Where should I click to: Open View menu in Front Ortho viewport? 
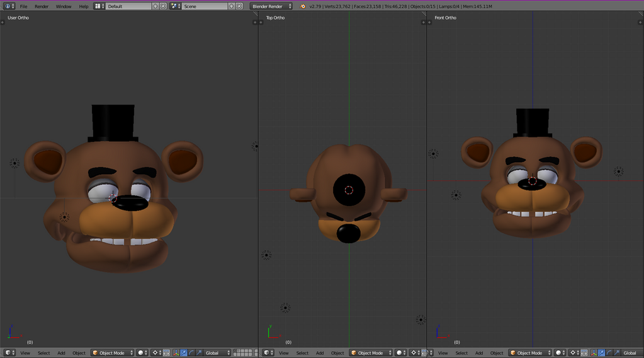click(x=443, y=353)
